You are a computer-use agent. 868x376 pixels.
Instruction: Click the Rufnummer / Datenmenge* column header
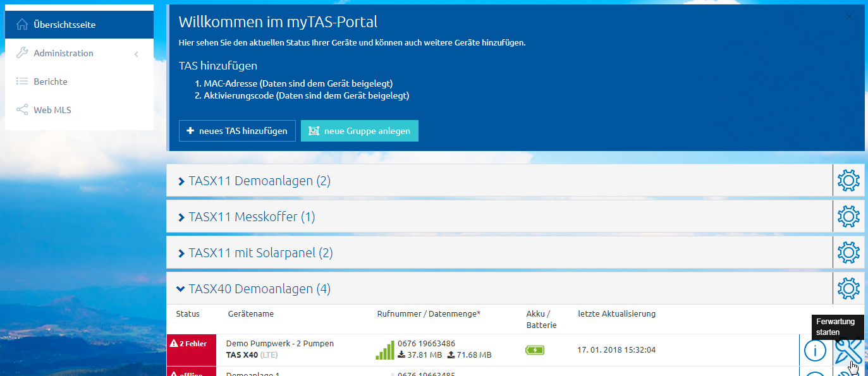coord(429,313)
